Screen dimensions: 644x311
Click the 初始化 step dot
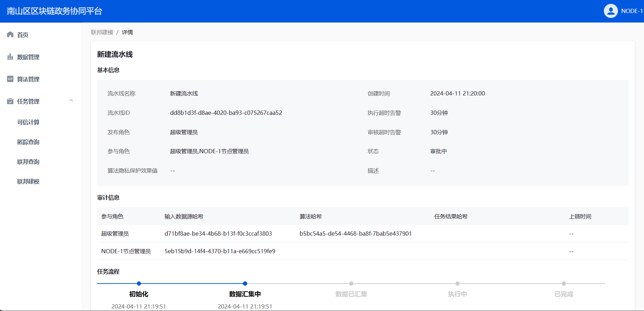point(139,284)
